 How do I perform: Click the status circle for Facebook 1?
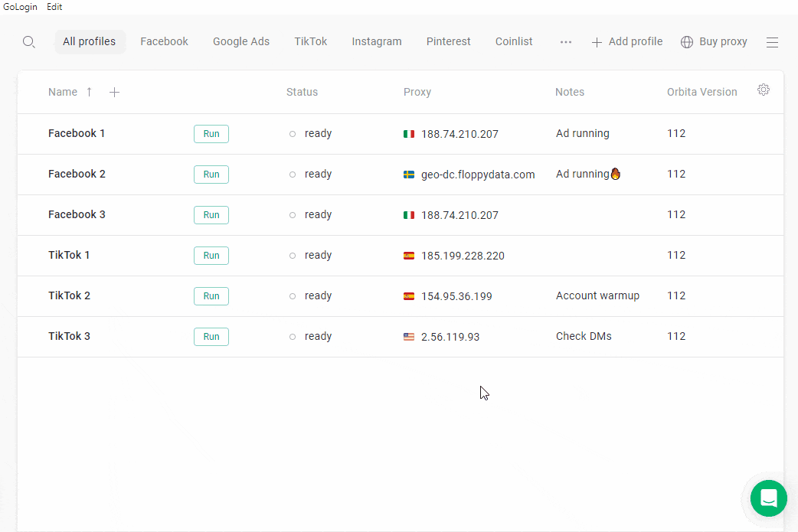[293, 134]
